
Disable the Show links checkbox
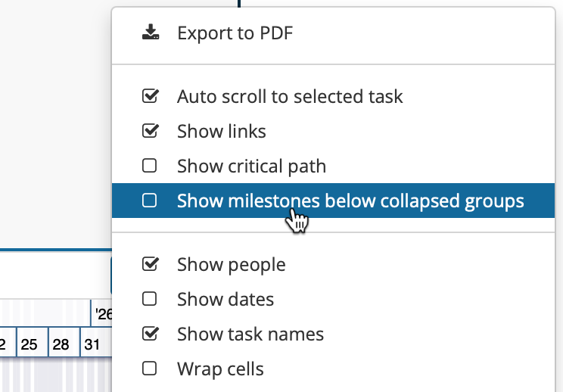[x=150, y=131]
